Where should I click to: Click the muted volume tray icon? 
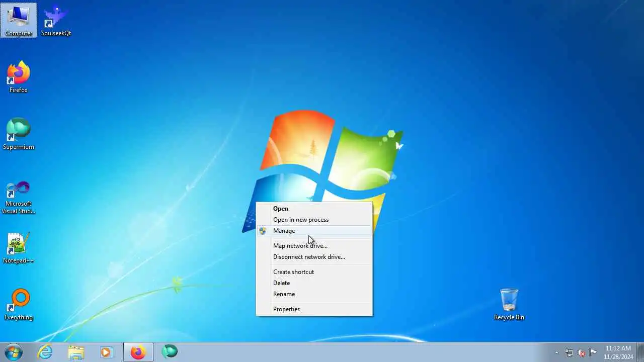(x=581, y=352)
